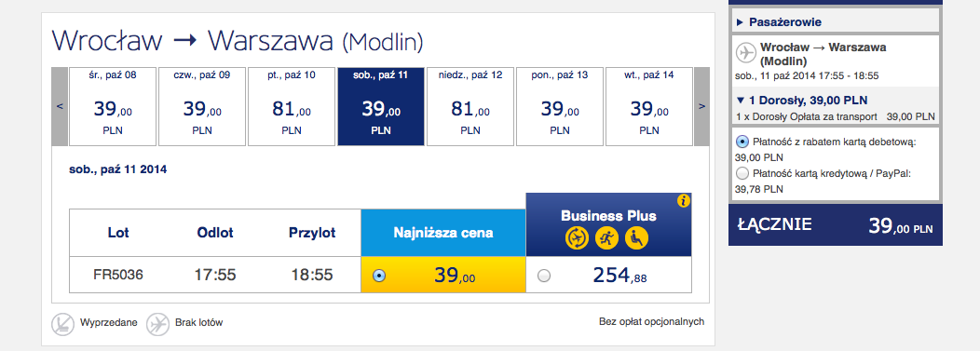Select the niedz., paź 12 date tab

[x=470, y=107]
